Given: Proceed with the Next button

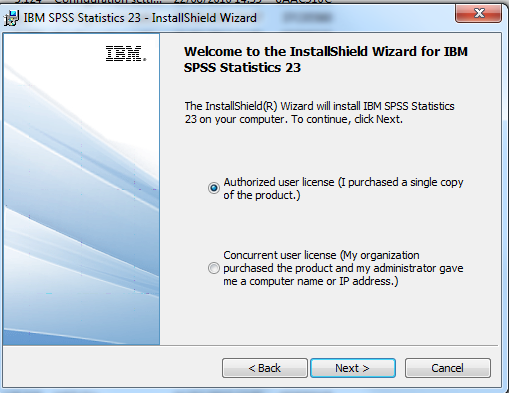Looking at the screenshot, I should [353, 368].
